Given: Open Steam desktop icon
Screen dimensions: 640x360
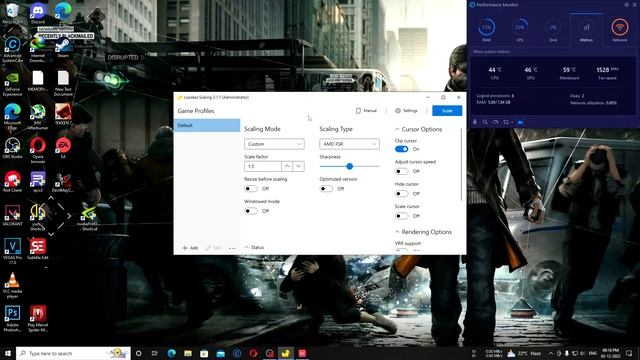Looking at the screenshot, I should click(63, 47).
